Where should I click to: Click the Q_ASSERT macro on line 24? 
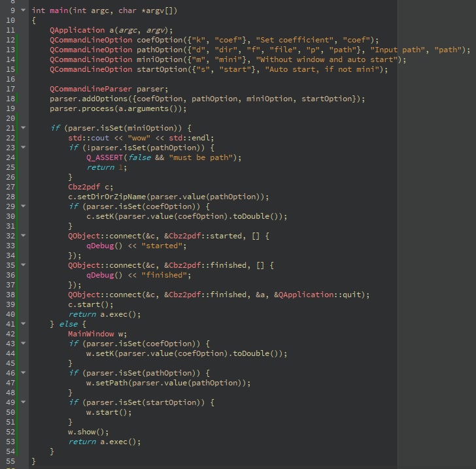click(105, 157)
